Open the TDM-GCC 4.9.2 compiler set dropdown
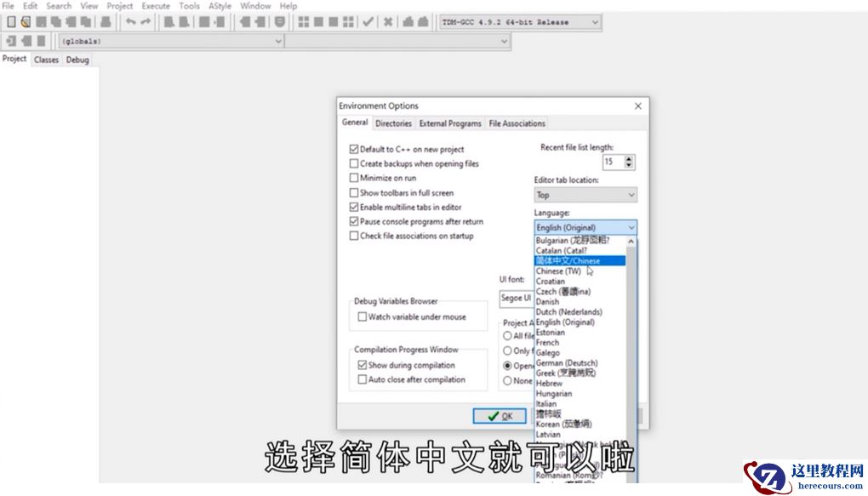 (520, 22)
